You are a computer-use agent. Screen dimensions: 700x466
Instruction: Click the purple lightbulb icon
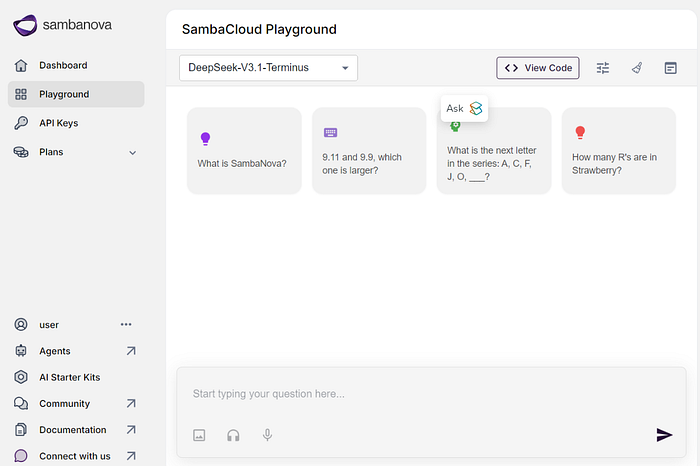(205, 139)
